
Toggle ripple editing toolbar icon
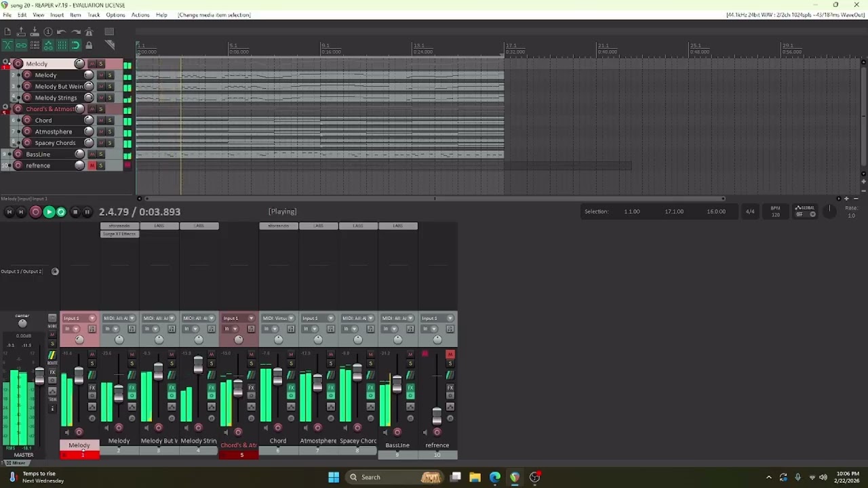coord(35,45)
